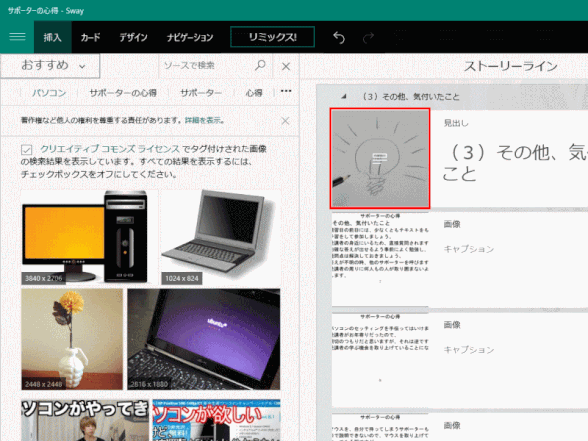
Task: Edit the heading text (3) その他
Action: pyautogui.click(x=514, y=163)
